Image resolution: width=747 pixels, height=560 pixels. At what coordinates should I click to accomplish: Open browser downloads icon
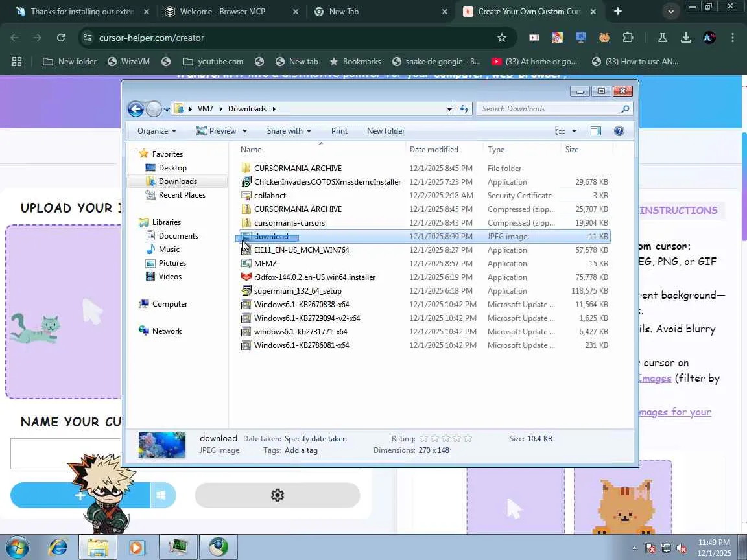(x=685, y=38)
